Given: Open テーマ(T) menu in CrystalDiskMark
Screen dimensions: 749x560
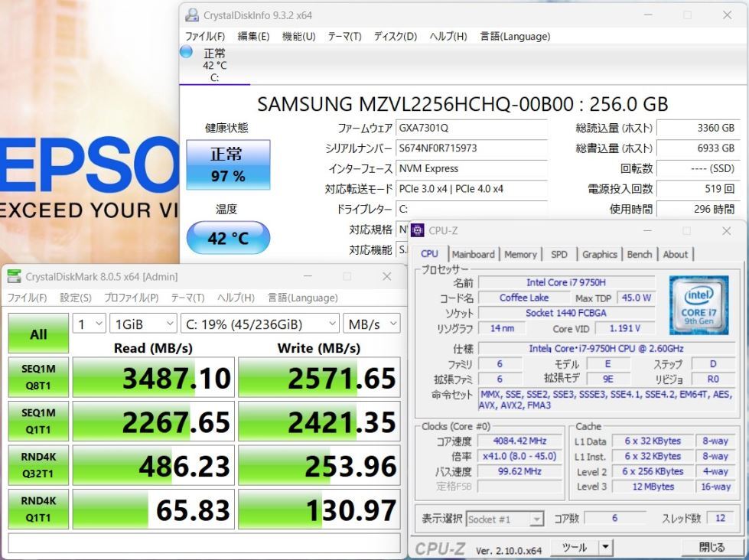Looking at the screenshot, I should pyautogui.click(x=187, y=298).
